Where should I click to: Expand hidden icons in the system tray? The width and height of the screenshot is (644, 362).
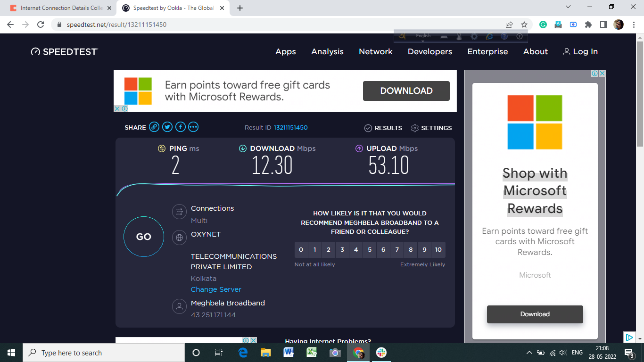529,352
